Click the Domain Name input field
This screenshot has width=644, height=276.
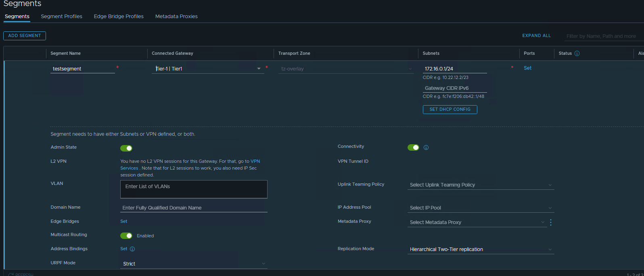coord(194,208)
